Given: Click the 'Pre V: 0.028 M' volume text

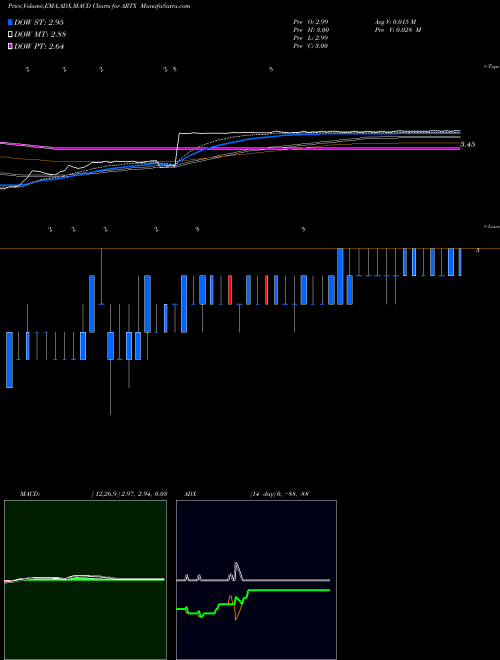Looking at the screenshot, I should (x=397, y=30).
